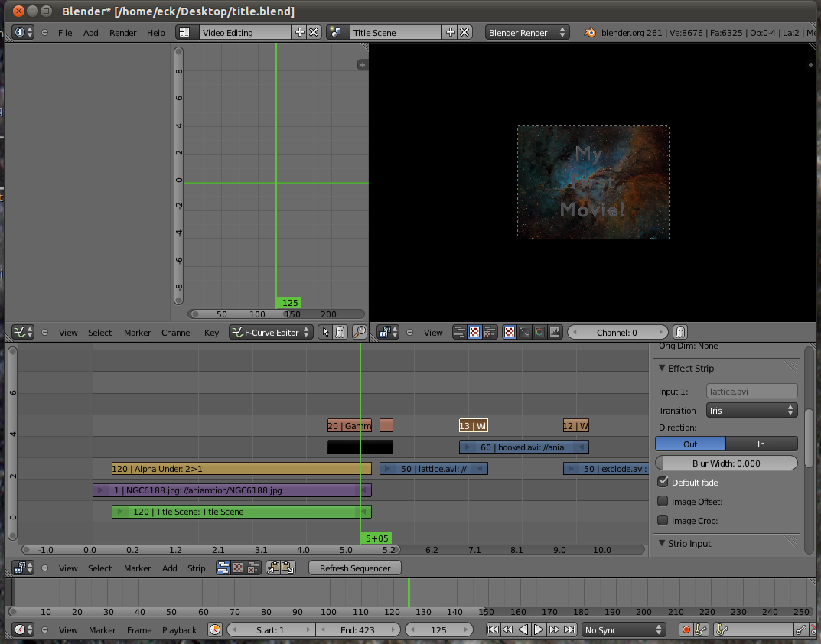
Task: Click the magnifier filter icon in F-Curve header
Action: (359, 332)
